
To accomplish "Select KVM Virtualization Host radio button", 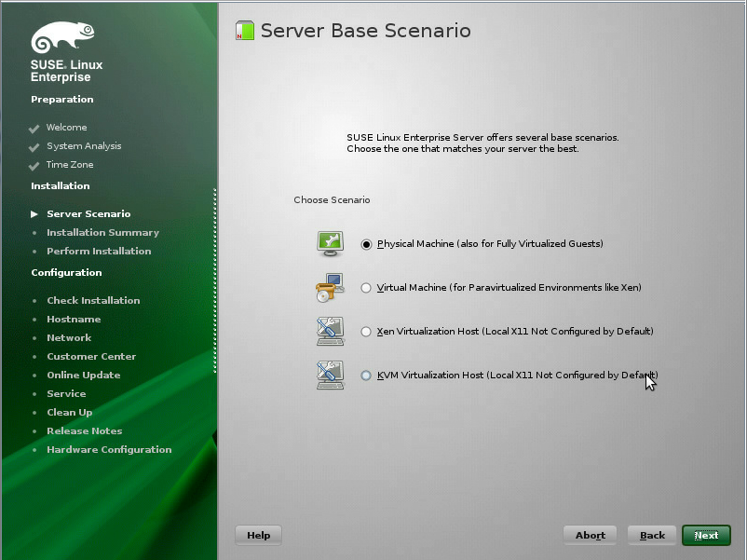I will click(x=366, y=376).
